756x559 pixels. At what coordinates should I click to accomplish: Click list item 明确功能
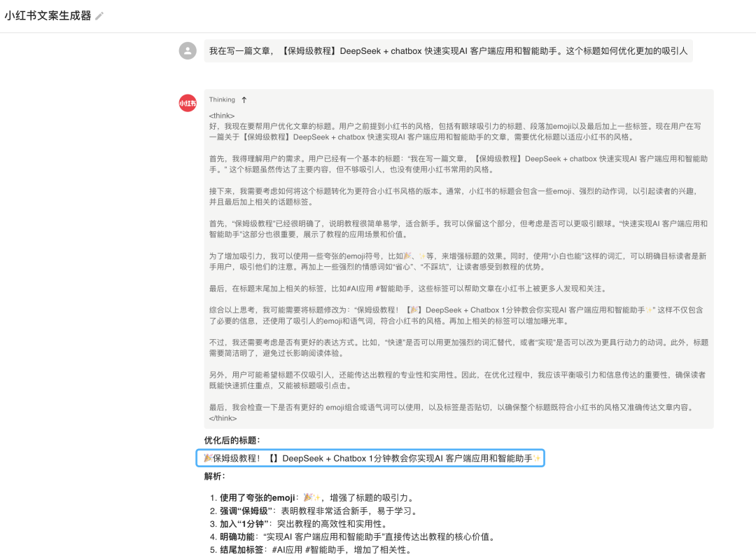click(353, 537)
